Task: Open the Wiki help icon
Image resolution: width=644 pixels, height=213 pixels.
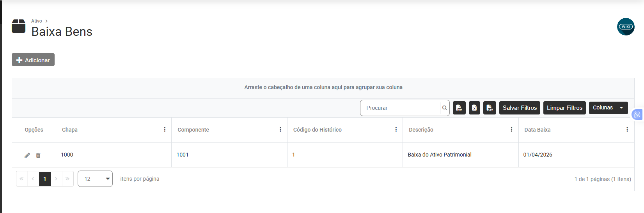Action: (626, 26)
